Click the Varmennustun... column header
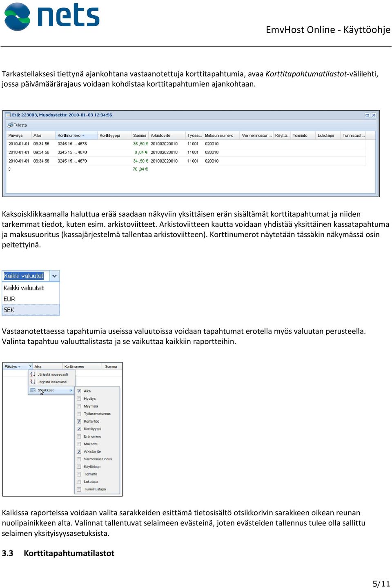 click(256, 136)
